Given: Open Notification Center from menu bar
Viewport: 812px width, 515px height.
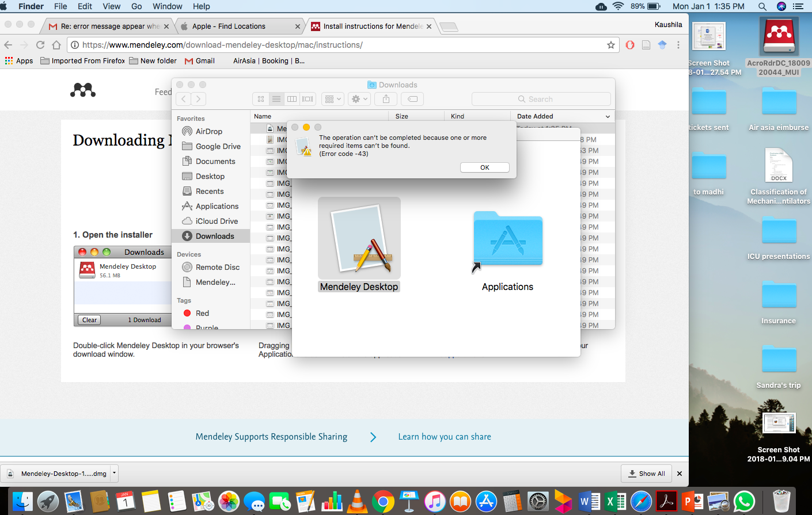Looking at the screenshot, I should [798, 6].
